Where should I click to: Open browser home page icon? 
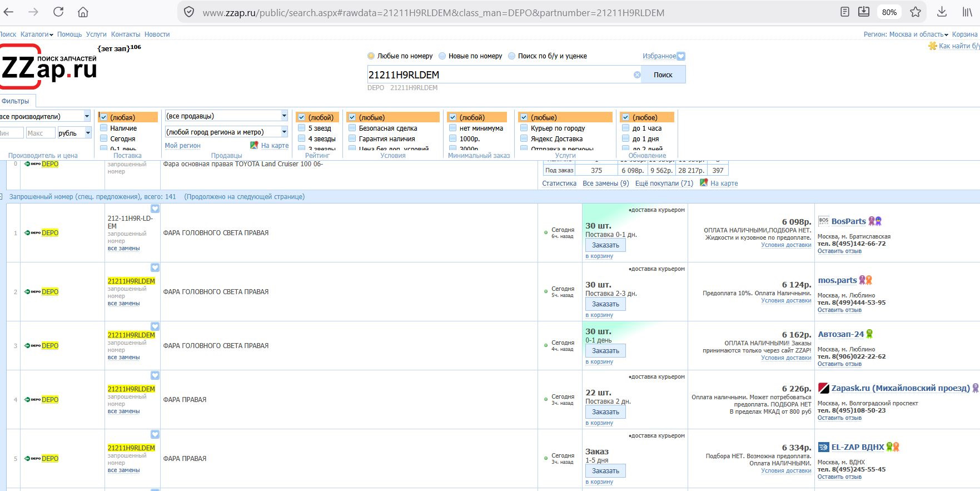pos(83,12)
